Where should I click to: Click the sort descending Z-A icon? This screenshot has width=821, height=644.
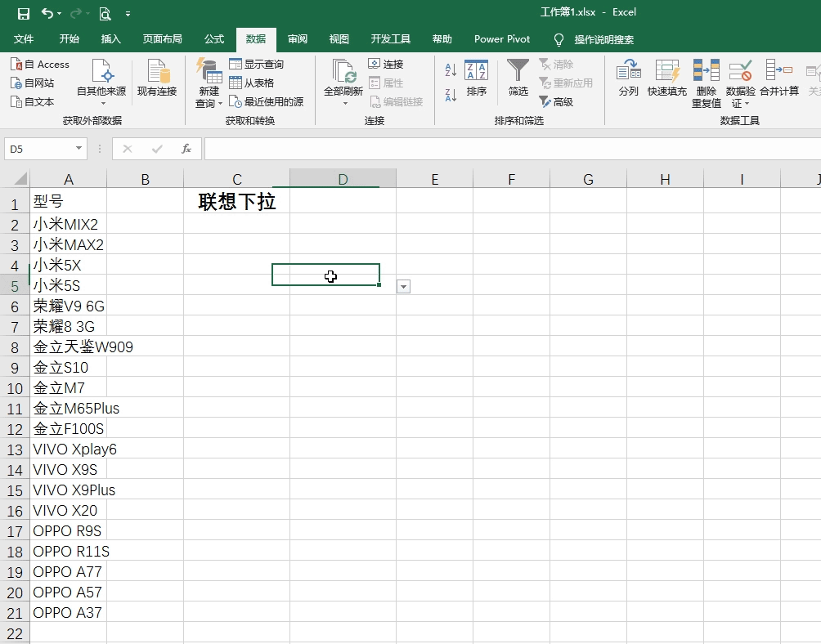click(x=451, y=95)
